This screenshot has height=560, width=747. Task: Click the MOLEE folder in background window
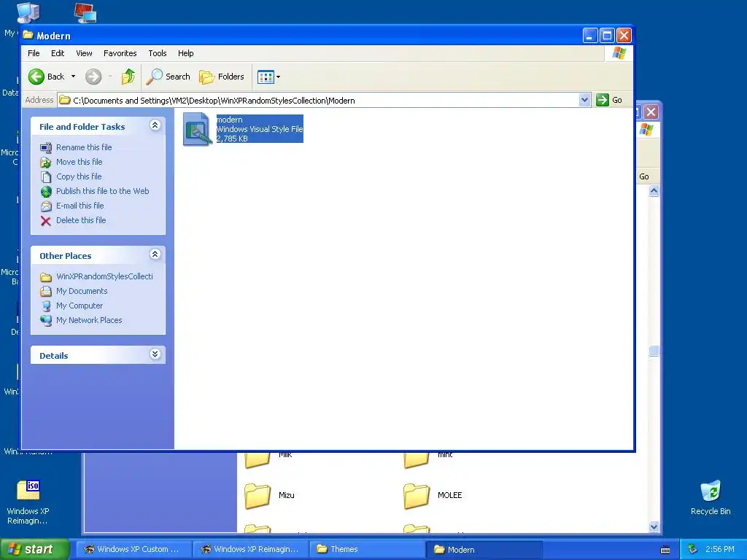[433, 496]
